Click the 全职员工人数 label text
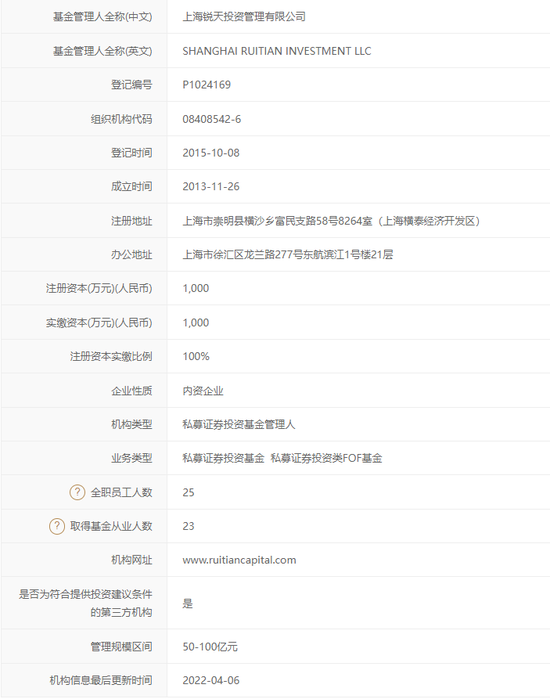 [122, 492]
